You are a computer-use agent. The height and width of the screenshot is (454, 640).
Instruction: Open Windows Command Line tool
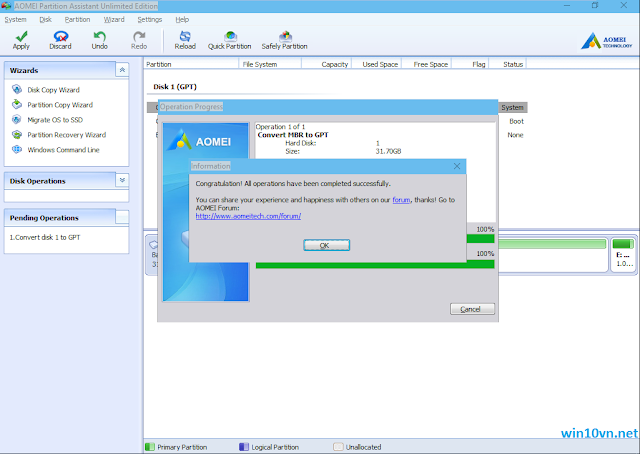[x=63, y=150]
